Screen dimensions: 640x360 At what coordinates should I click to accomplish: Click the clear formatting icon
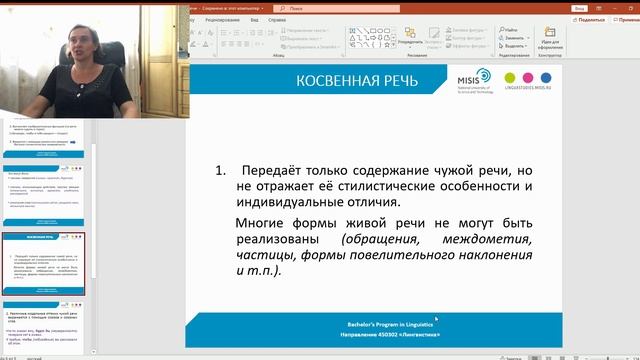click(210, 33)
